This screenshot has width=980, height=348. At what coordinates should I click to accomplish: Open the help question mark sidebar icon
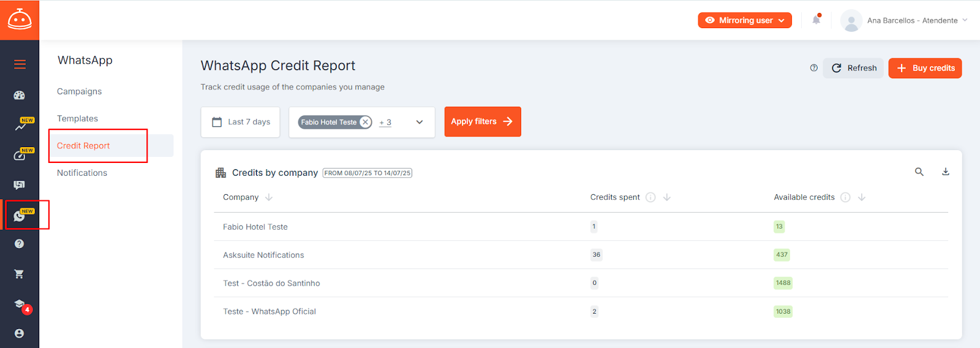[20, 244]
